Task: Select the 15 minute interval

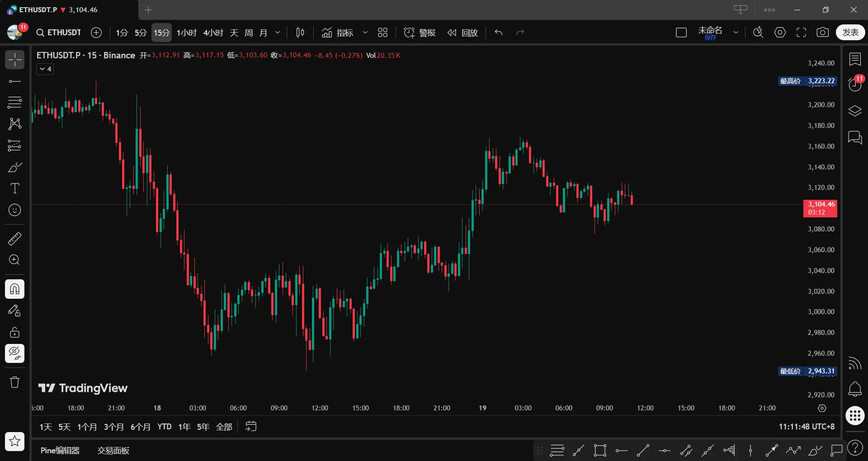Action: click(161, 33)
